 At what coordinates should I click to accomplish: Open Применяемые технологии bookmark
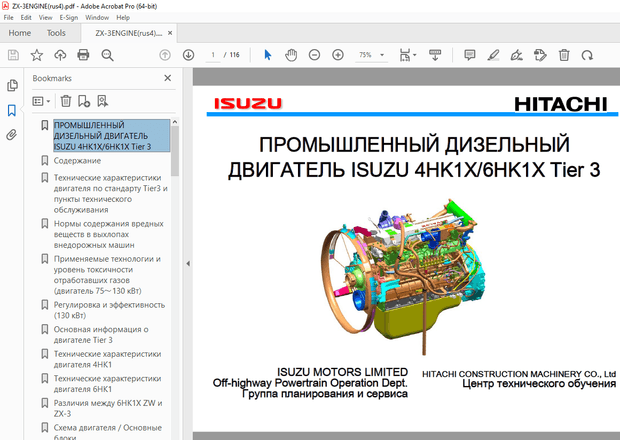click(107, 275)
